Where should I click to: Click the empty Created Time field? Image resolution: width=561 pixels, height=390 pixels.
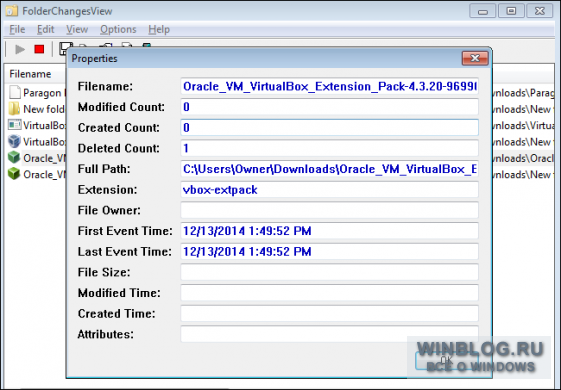(x=330, y=313)
